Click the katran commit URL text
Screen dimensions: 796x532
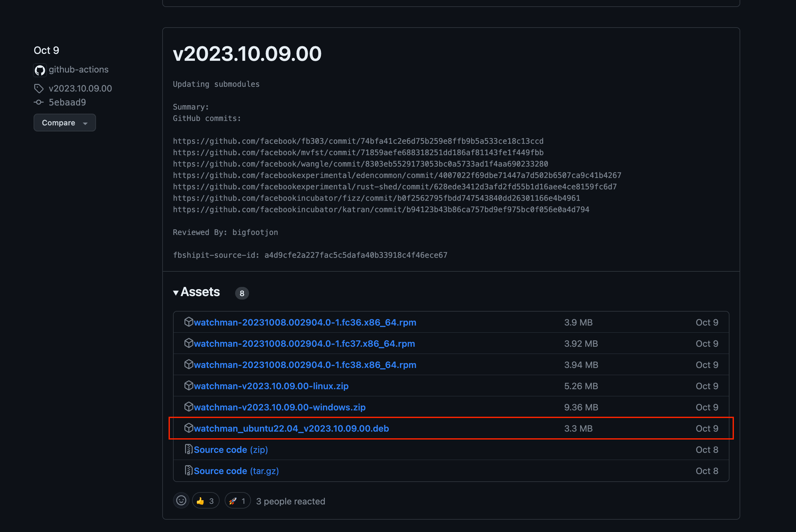pos(381,210)
